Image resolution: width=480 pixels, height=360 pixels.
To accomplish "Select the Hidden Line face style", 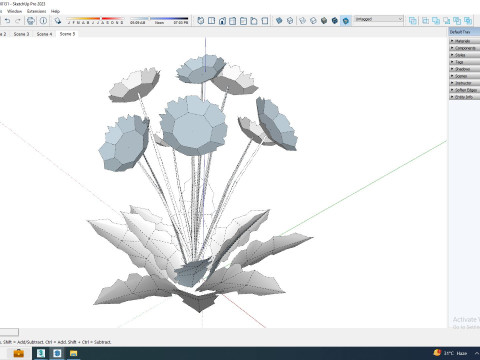I will (313, 21).
